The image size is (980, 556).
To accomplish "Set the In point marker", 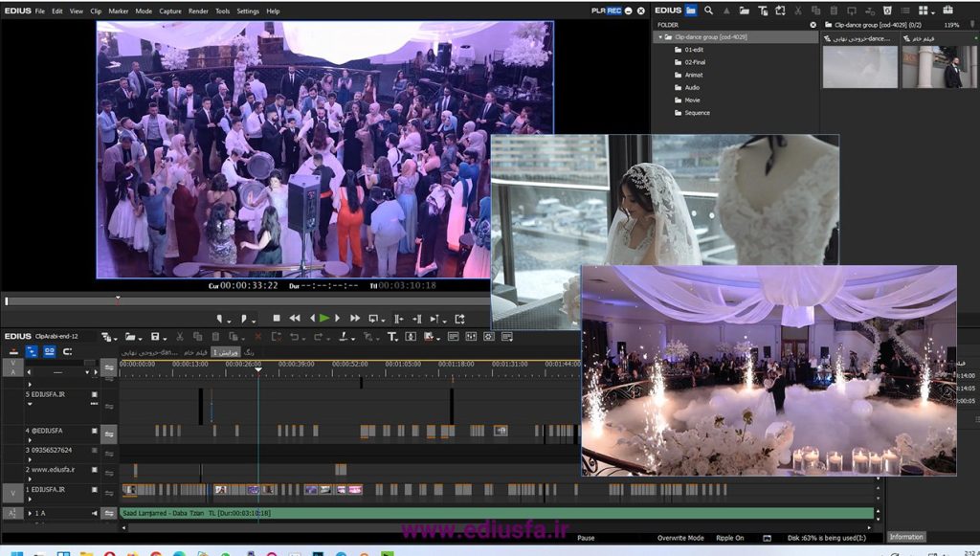I will [x=220, y=319].
